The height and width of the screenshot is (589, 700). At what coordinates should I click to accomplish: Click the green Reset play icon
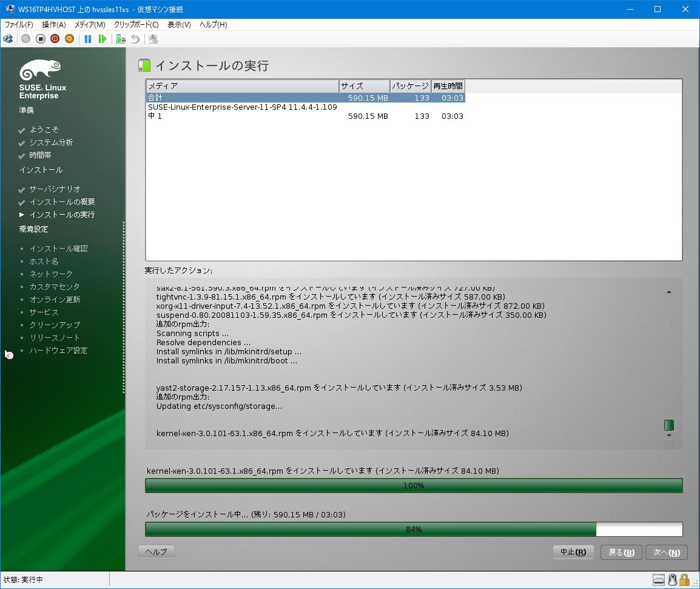(x=103, y=39)
